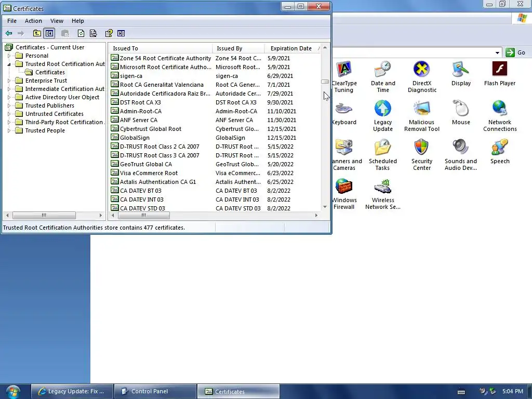The width and height of the screenshot is (532, 399).
Task: Open Flash Player control panel icon
Action: (499, 74)
